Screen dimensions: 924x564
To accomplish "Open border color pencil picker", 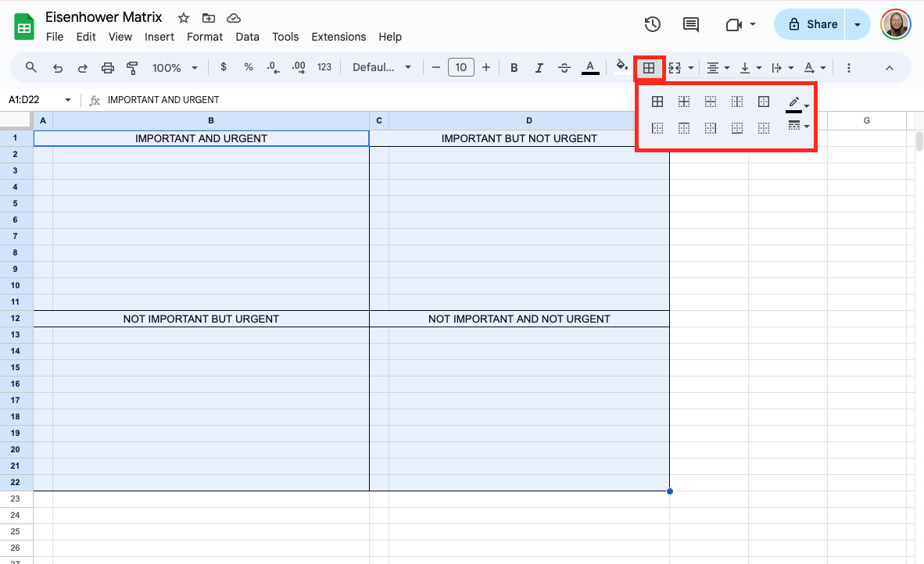I will (796, 102).
